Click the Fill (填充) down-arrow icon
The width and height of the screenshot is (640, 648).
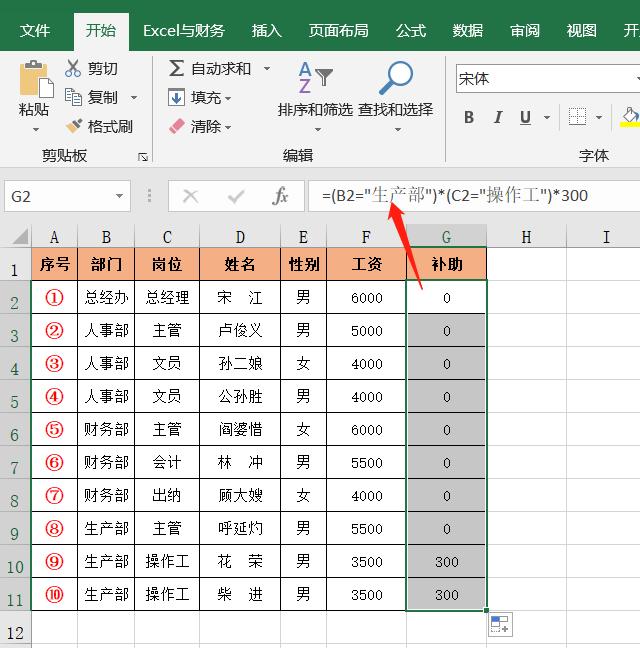[176, 97]
